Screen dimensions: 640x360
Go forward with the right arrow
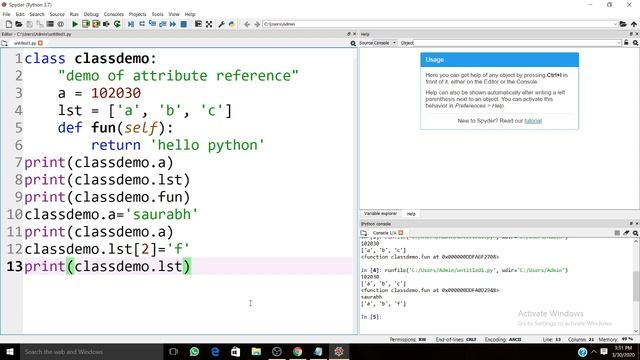257,24
